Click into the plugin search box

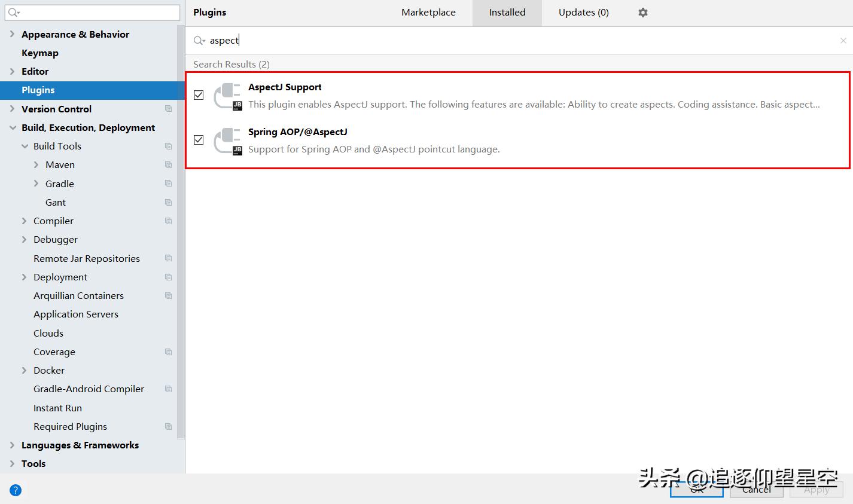519,41
